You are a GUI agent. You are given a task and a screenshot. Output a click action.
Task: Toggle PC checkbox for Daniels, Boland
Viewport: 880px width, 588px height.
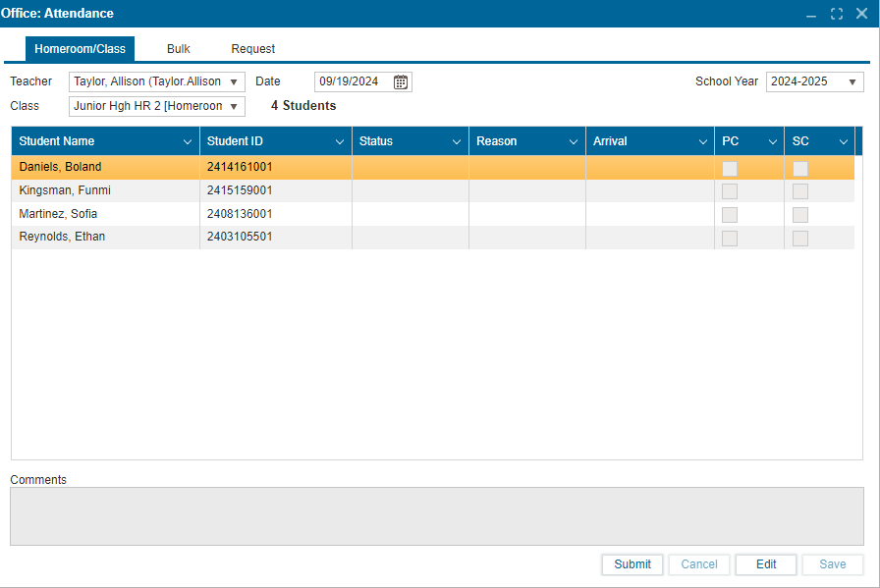coord(730,168)
